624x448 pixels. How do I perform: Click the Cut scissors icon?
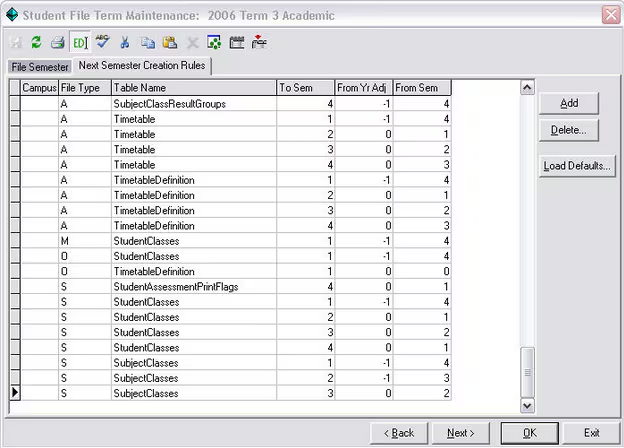click(x=125, y=42)
